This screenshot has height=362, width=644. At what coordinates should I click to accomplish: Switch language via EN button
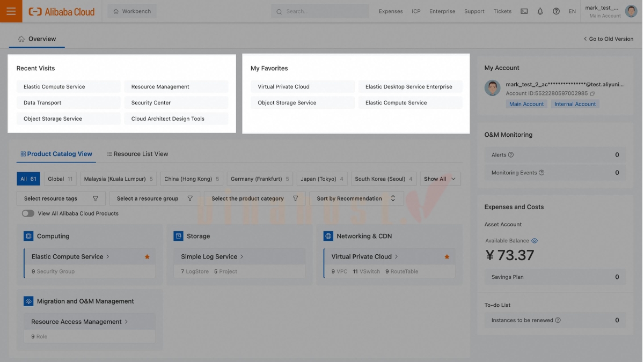pyautogui.click(x=572, y=11)
